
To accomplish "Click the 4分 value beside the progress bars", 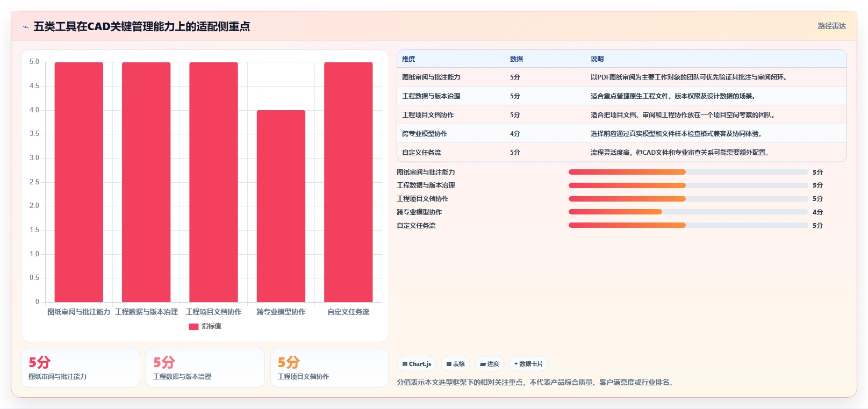I will pos(817,212).
